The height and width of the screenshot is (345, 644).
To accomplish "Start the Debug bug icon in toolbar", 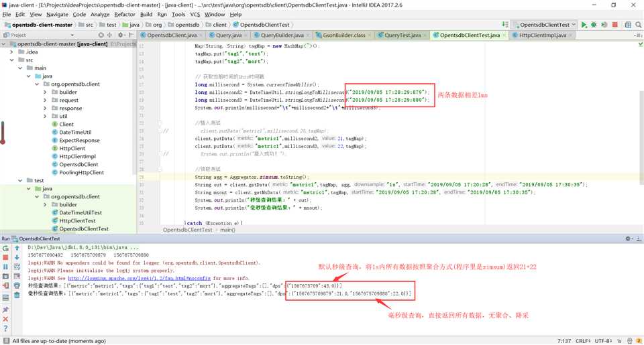I will coord(594,25).
